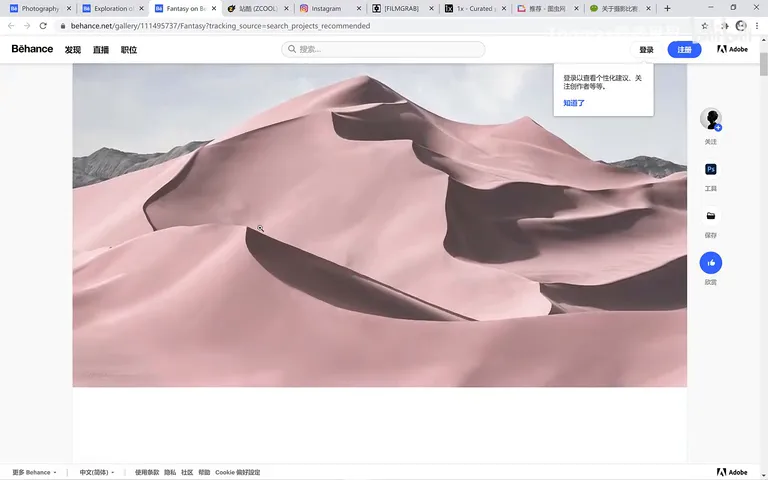Dismiss tooltip with 知道了 link
768x480 pixels.
574,103
